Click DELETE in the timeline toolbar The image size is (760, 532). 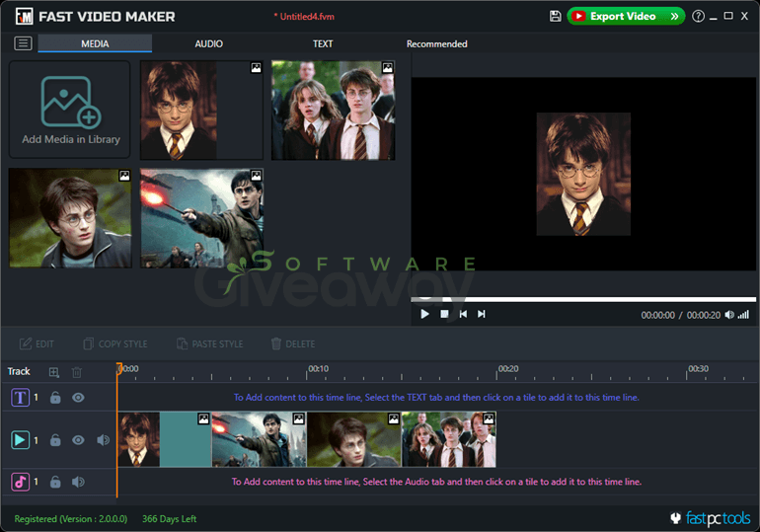[293, 344]
